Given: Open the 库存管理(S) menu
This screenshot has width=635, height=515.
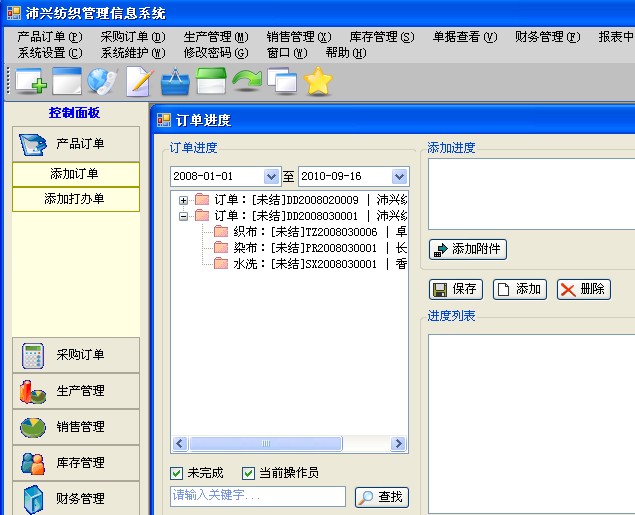Looking at the screenshot, I should 382,37.
